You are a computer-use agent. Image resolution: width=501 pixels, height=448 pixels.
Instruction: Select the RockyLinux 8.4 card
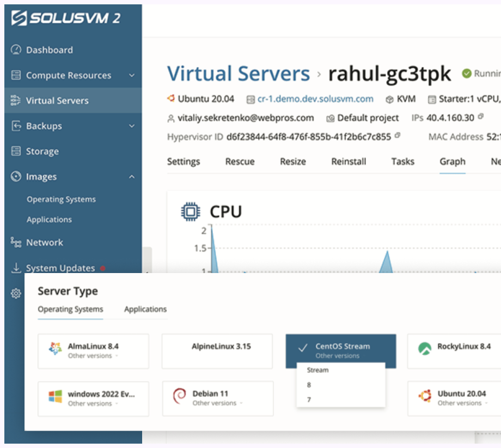(454, 351)
